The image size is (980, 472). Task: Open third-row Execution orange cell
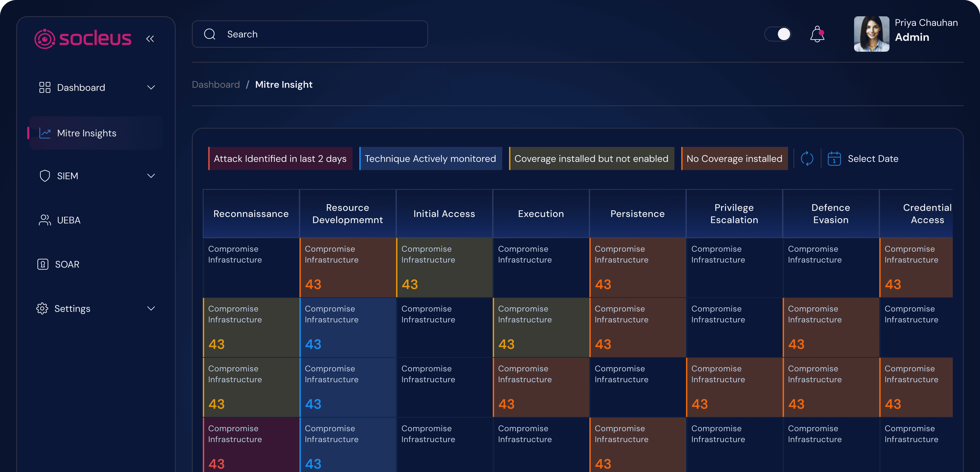541,387
